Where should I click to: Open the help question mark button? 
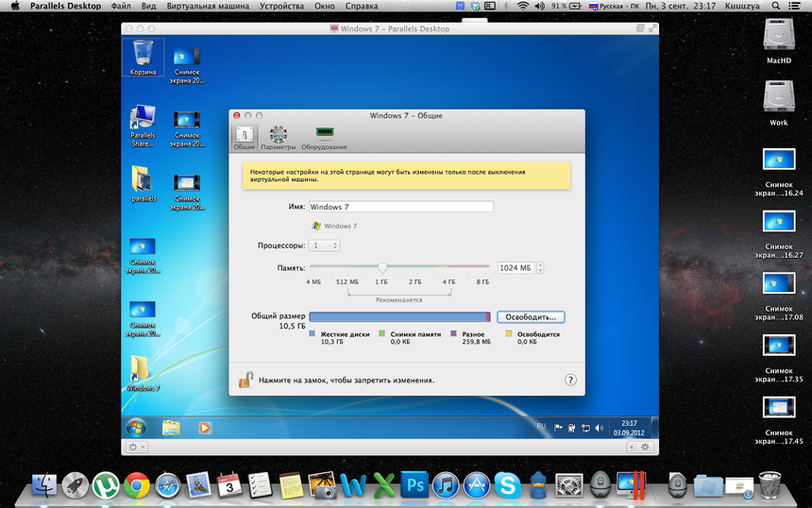tap(570, 380)
